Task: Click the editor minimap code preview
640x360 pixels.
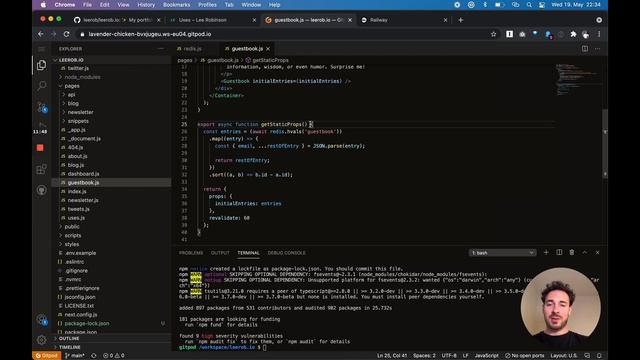Action: 578,80
